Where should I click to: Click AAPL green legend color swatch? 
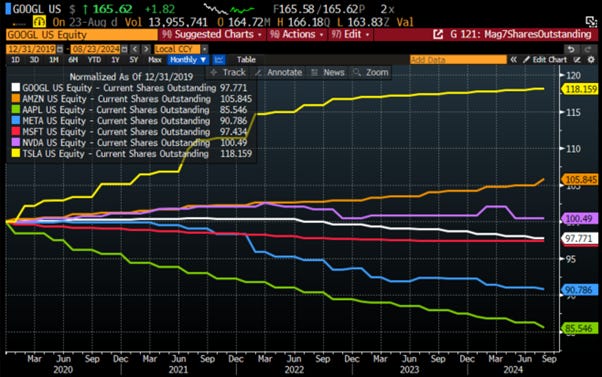[16, 109]
